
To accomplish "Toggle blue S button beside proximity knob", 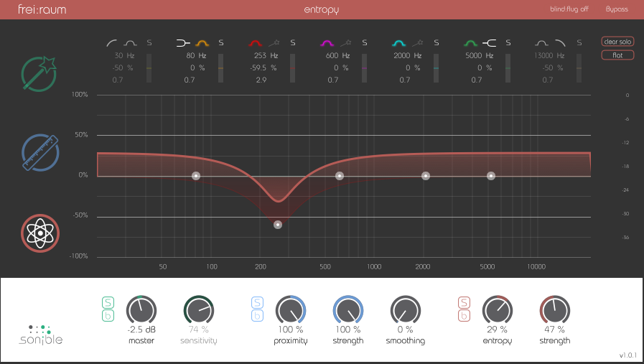I will click(258, 303).
